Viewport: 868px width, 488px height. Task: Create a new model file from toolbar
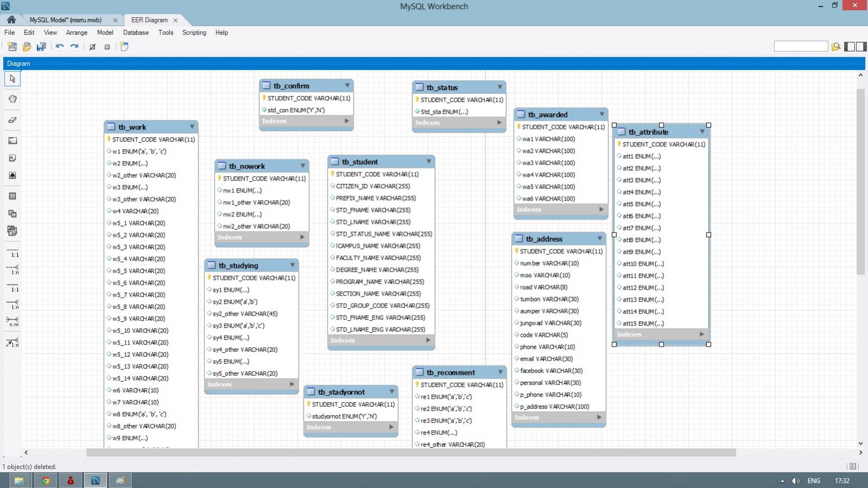pos(12,47)
